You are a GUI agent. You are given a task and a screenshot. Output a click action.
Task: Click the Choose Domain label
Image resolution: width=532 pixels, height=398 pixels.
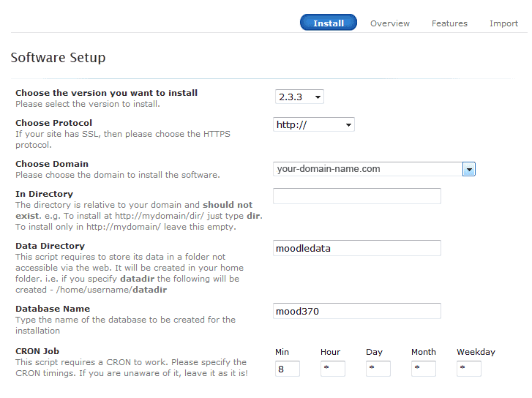click(52, 164)
